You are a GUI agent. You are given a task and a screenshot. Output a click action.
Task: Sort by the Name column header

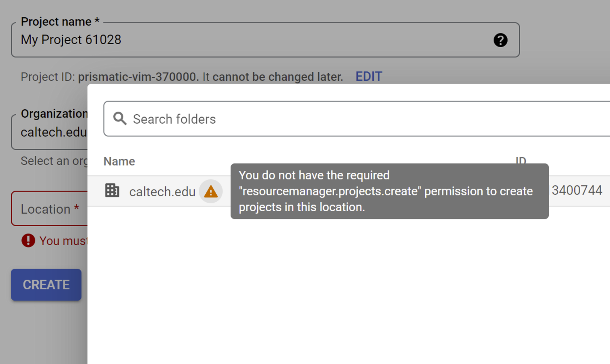[x=119, y=161]
